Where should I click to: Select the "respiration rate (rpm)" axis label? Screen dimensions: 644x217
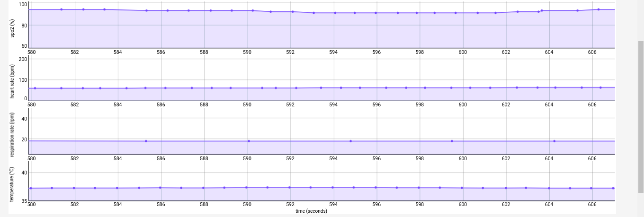12,135
